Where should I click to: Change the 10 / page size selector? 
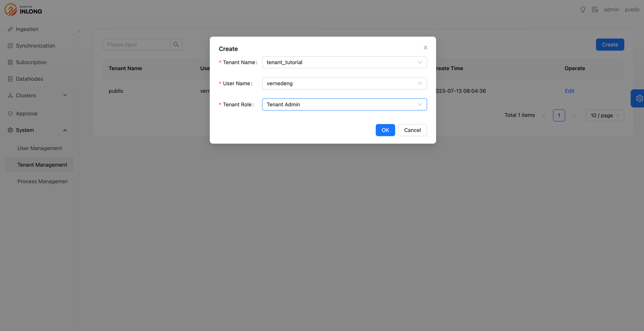(x=605, y=115)
